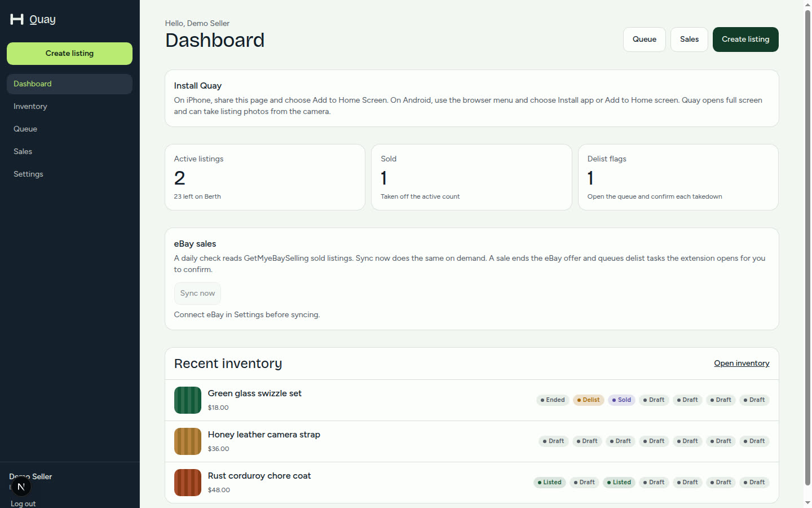
Task: Click the 23 left on Berth text
Action: pyautogui.click(x=197, y=196)
